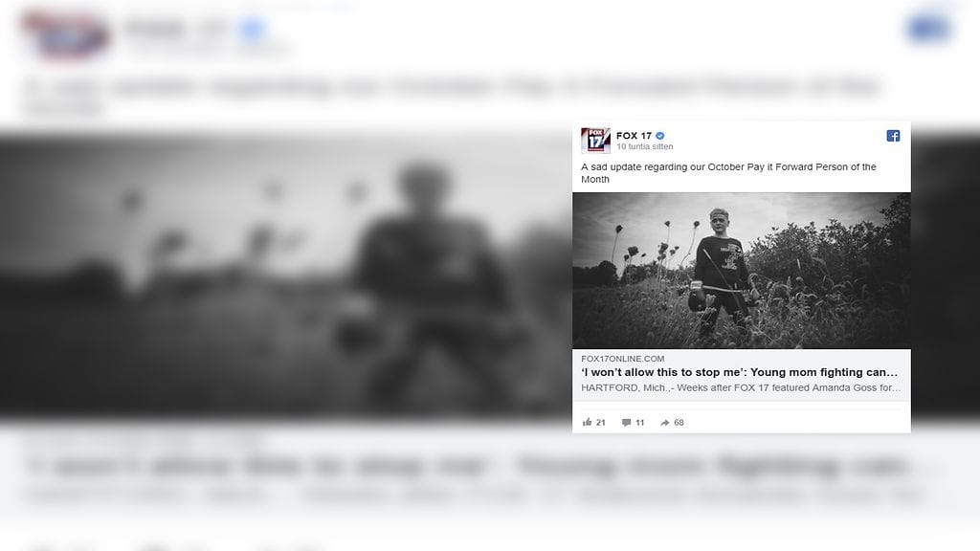This screenshot has width=980, height=551.
Task: Open the '10 tuntia sitten' timestamp
Action: click(644, 146)
